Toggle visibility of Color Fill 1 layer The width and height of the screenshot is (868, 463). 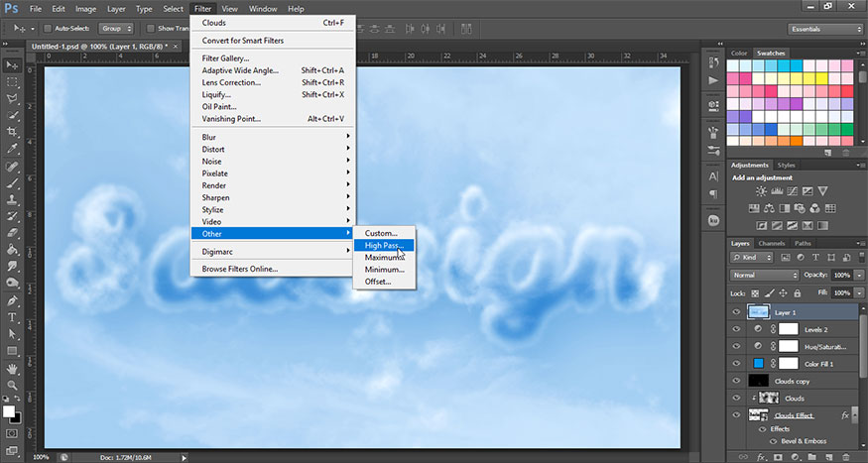pos(736,363)
